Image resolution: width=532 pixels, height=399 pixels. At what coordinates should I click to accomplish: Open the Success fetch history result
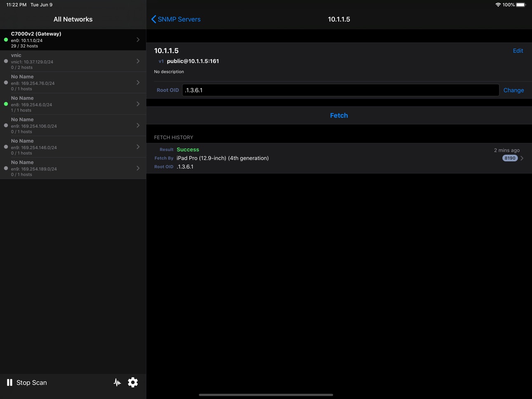tap(339, 158)
